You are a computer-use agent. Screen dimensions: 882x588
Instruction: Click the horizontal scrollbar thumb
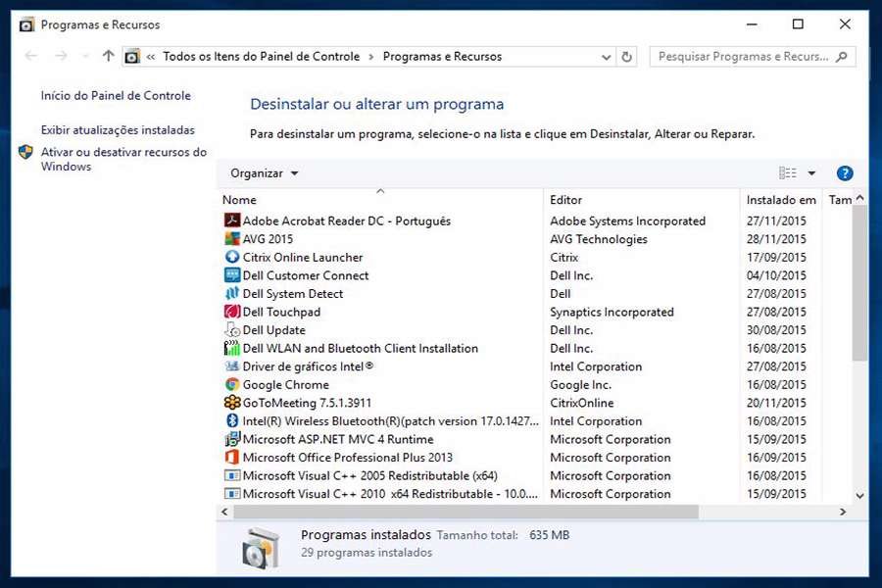[466, 512]
